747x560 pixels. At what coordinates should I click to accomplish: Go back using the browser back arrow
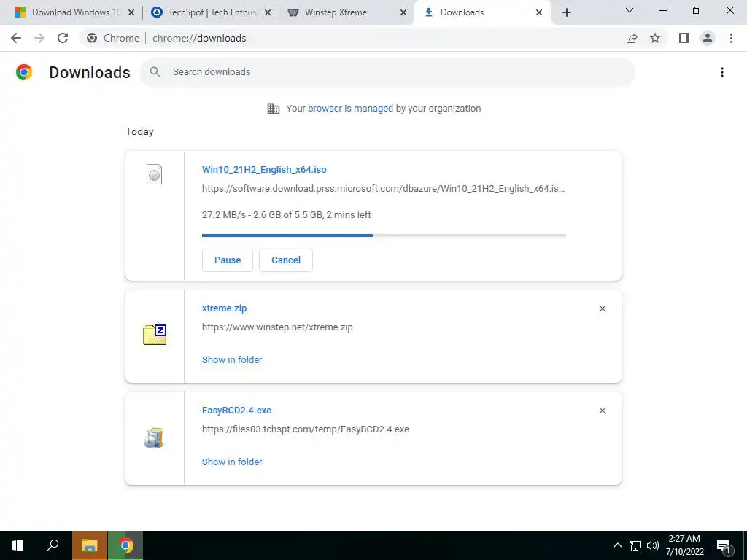(16, 38)
